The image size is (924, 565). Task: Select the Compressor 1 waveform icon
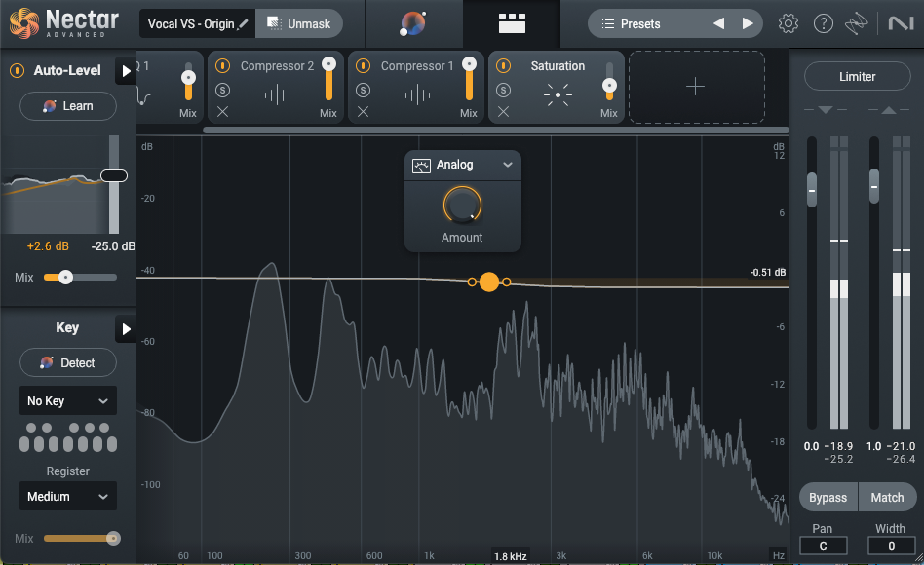417,94
